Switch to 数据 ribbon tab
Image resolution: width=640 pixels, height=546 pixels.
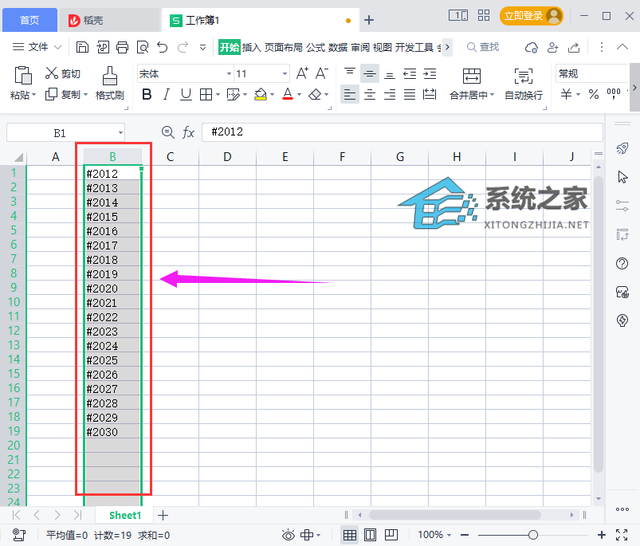[338, 47]
